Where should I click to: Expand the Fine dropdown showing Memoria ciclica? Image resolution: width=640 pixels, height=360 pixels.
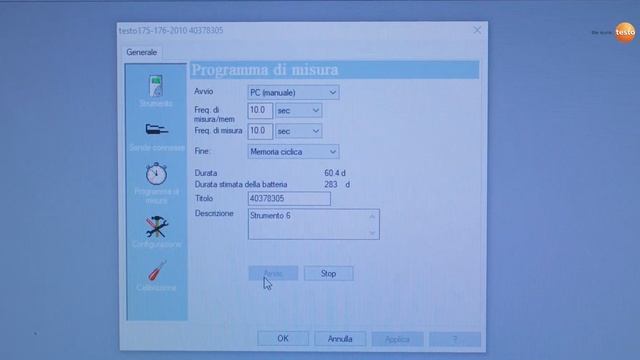(x=293, y=152)
